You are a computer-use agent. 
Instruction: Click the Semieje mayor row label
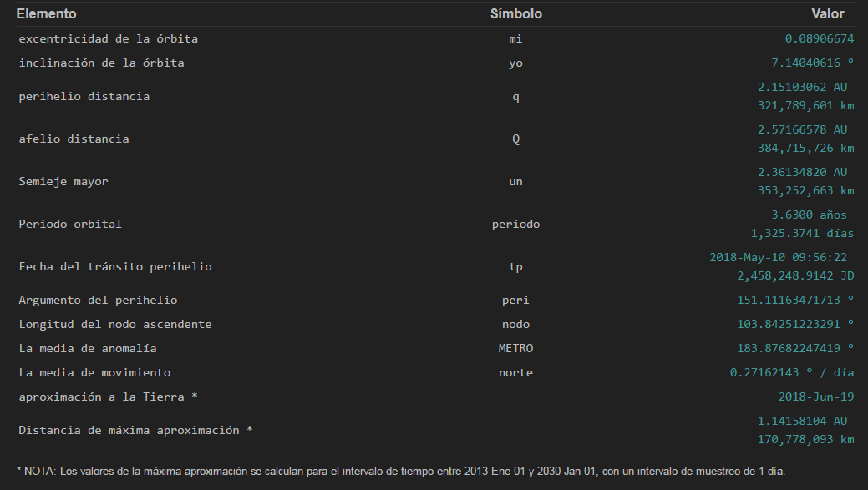(63, 182)
